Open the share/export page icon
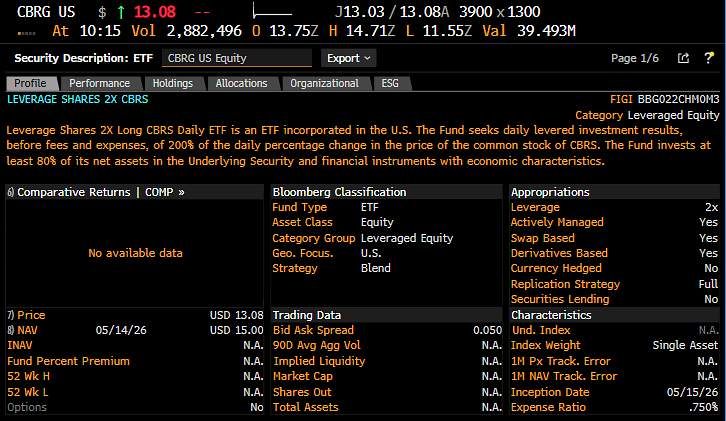Viewport: 726px width, 421px height. point(683,58)
